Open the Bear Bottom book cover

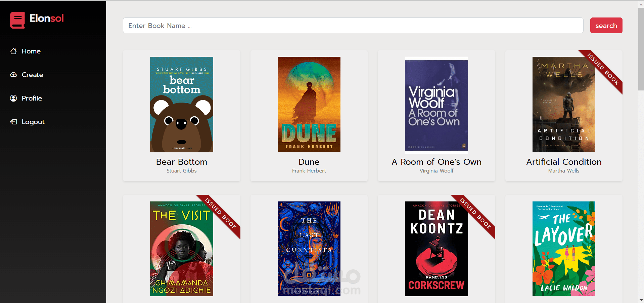182,104
